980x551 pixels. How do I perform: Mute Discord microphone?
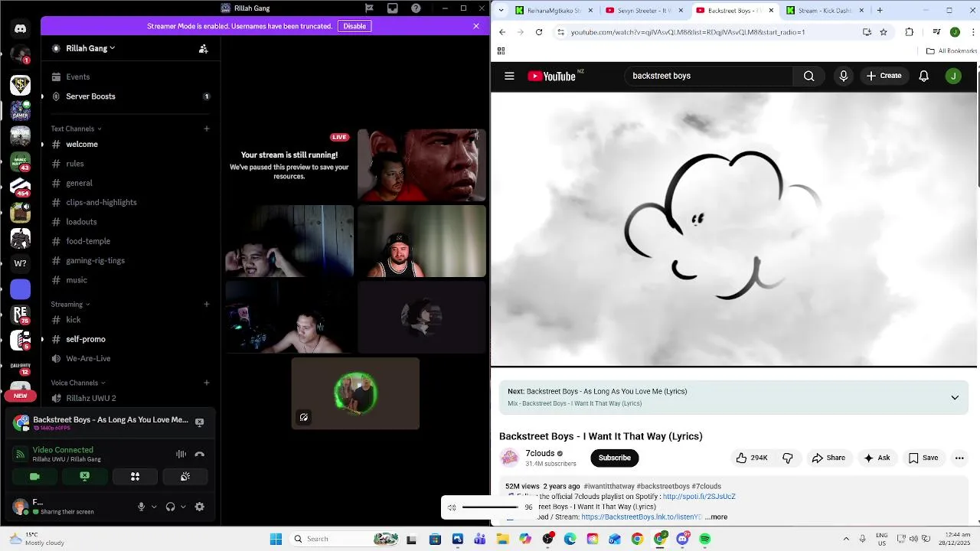(141, 507)
